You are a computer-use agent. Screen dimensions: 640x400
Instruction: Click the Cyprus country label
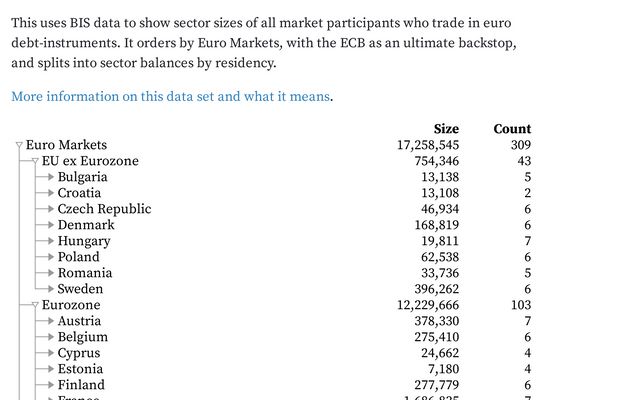coord(79,353)
